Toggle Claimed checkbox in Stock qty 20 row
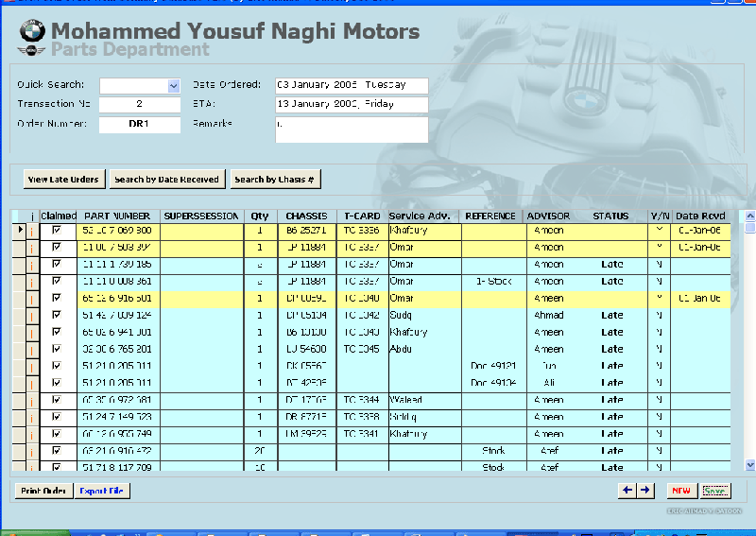The height and width of the screenshot is (536, 756). (x=57, y=450)
